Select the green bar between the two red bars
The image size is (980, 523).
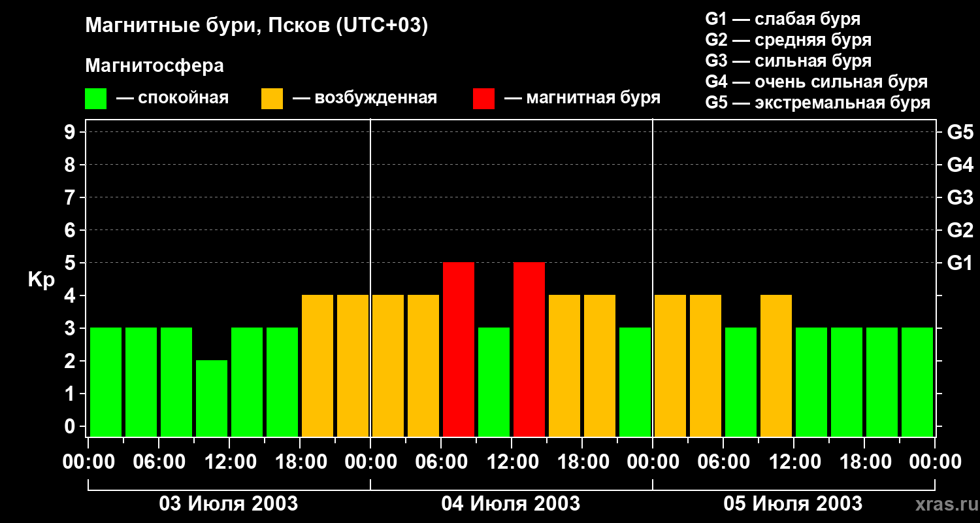[494, 382]
